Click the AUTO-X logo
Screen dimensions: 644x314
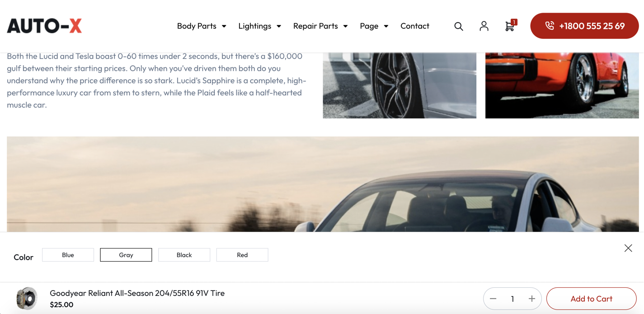[44, 26]
